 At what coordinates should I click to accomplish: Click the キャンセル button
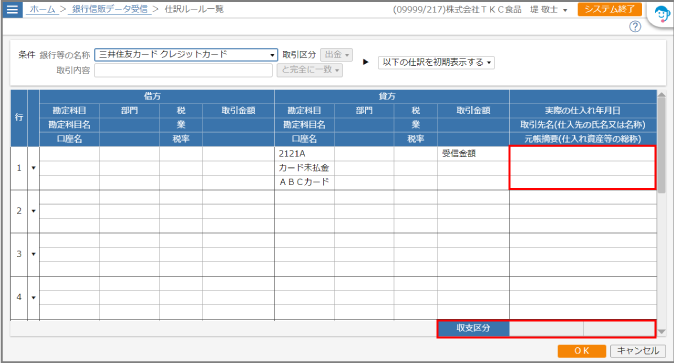638,351
